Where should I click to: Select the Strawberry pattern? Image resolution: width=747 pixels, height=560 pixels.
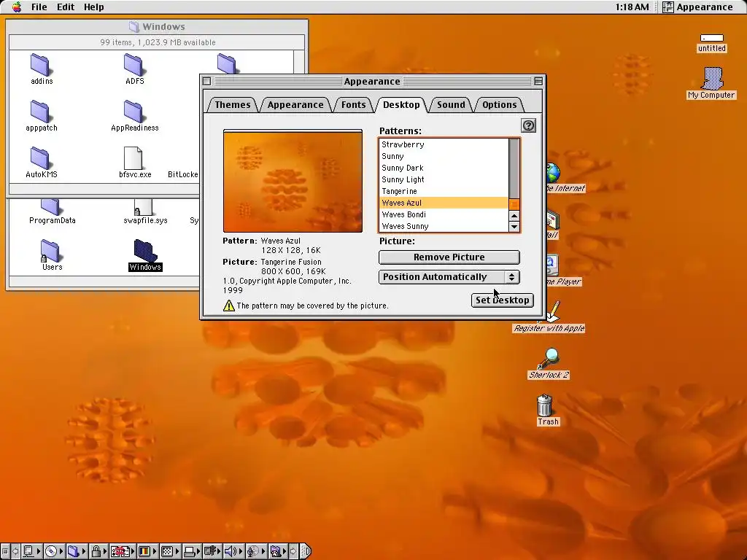tap(444, 144)
